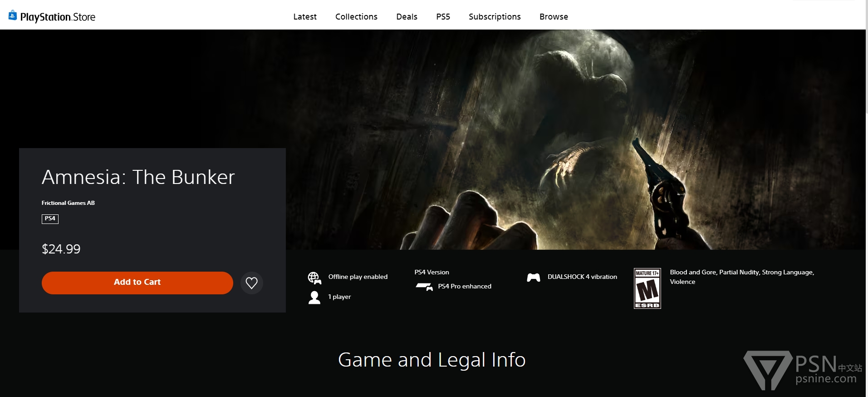Open the Browse page

[554, 17]
